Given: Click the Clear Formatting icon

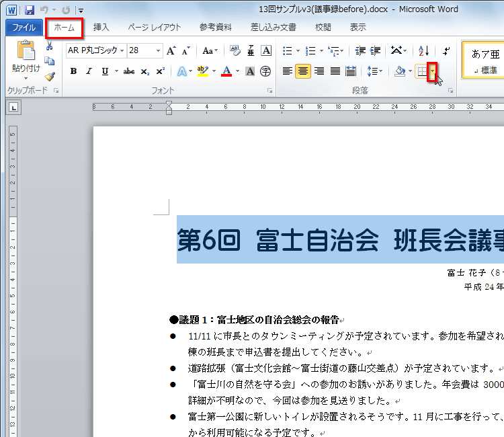Looking at the screenshot, I should point(235,50).
